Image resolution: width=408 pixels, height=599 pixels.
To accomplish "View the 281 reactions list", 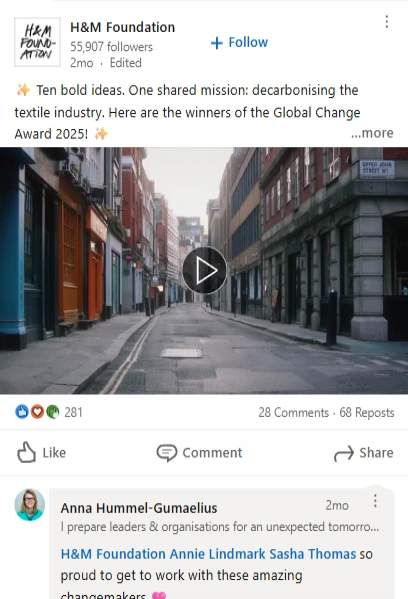I will [x=73, y=412].
